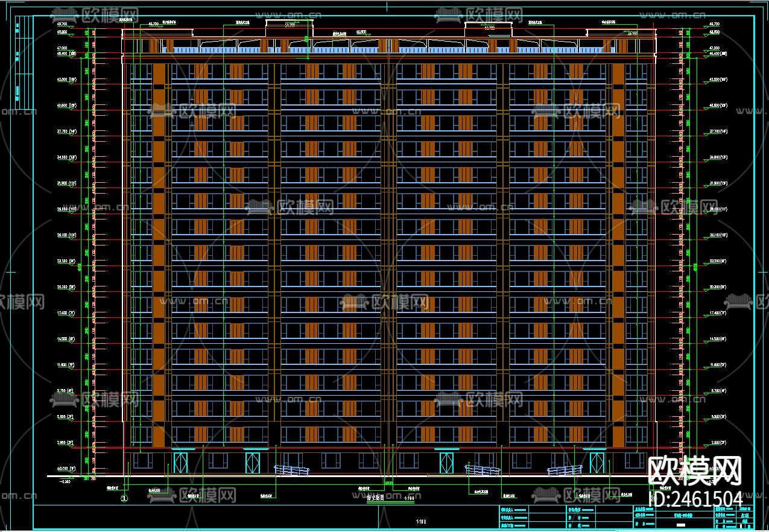This screenshot has height=532, width=769.
Task: Select the 29.000 (11F) elevation label on the right scale
Action: click(719, 209)
